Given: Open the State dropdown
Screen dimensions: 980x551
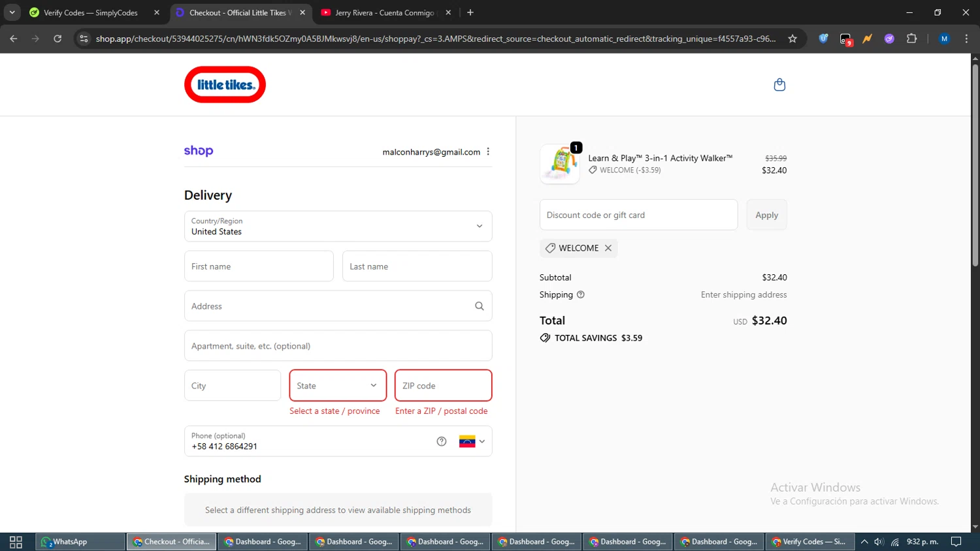Looking at the screenshot, I should coord(338,385).
